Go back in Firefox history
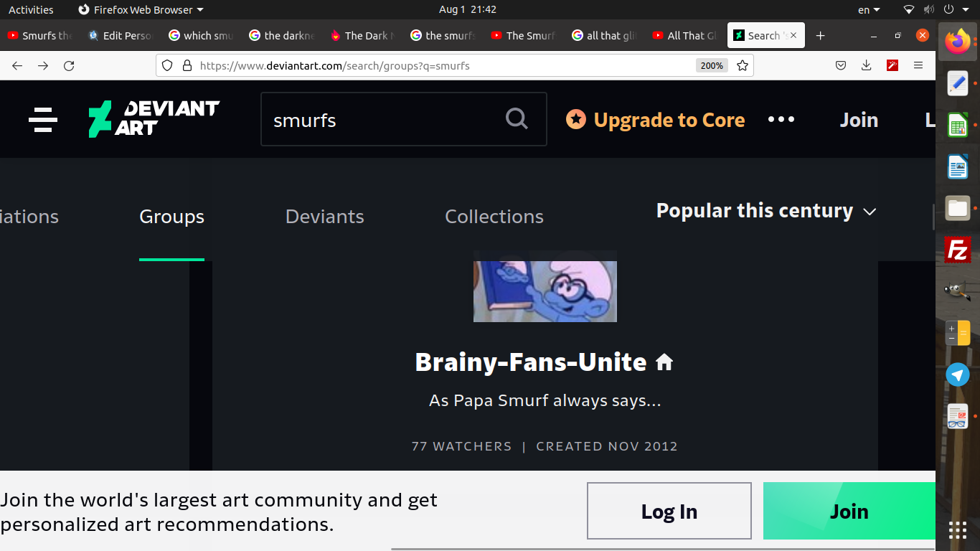The image size is (980, 551). 17,65
